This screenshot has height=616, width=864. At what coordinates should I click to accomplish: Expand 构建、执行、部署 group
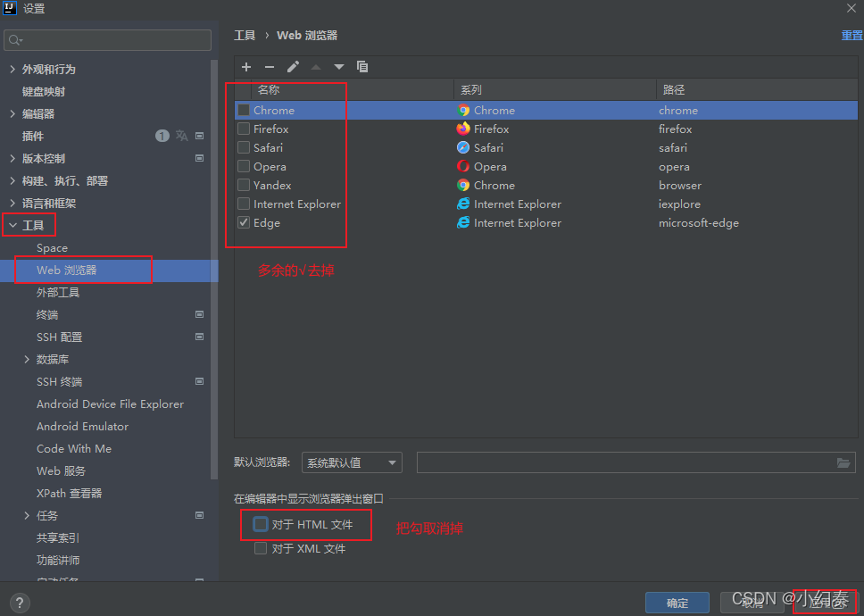(x=12, y=180)
